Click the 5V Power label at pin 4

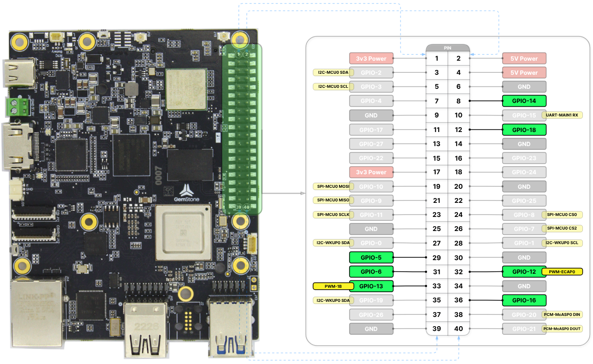(524, 73)
